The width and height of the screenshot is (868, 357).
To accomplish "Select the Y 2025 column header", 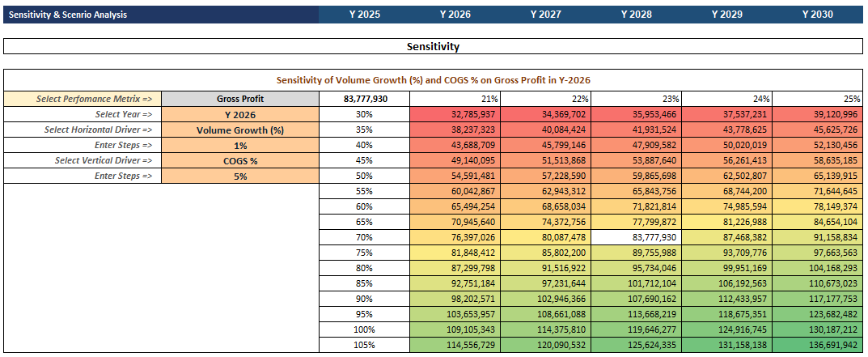I will click(x=365, y=15).
